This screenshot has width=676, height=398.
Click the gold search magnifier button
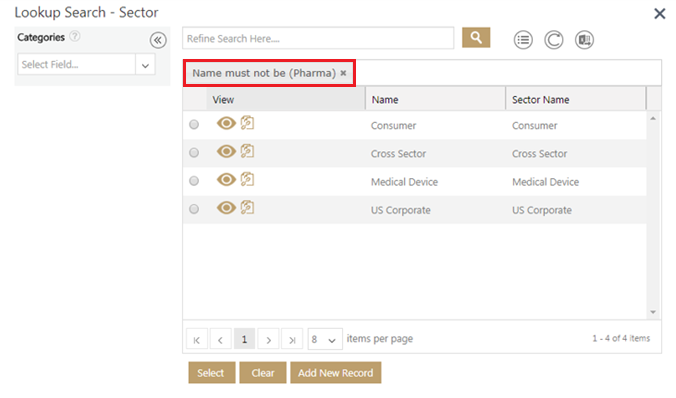coord(476,38)
